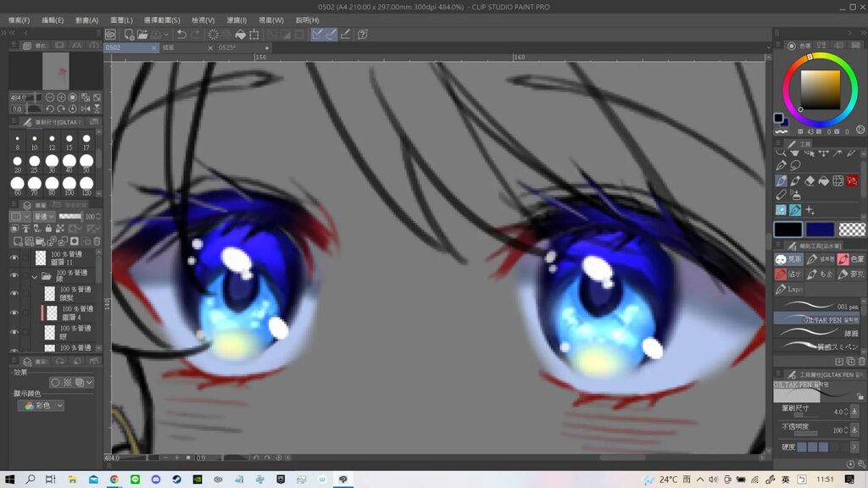Undo the last stroke
The width and height of the screenshot is (868, 488).
181,34
